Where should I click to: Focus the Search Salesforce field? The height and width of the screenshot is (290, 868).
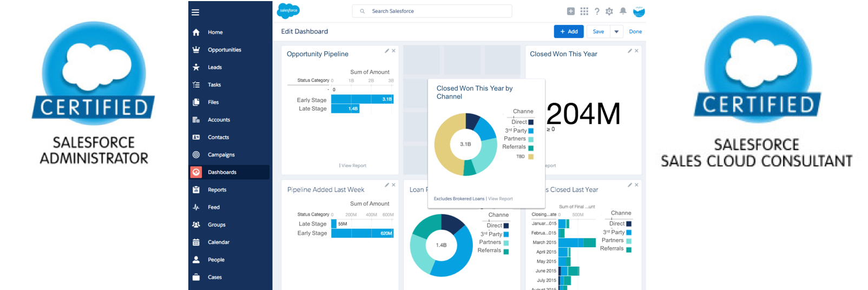click(432, 11)
